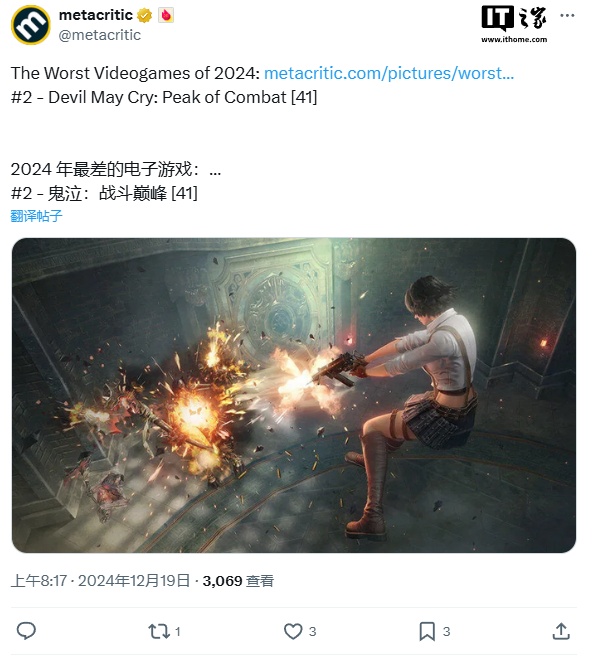This screenshot has width=592, height=657.
Task: Click the reply speech bubble icon
Action: coord(26,631)
